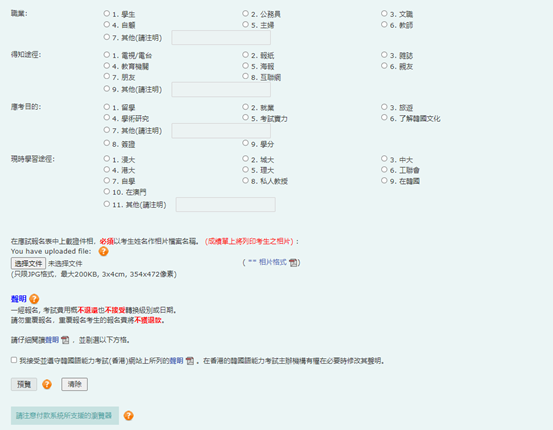Open the 相片格式 photo format link
This screenshot has width=553, height=430.
(272, 262)
